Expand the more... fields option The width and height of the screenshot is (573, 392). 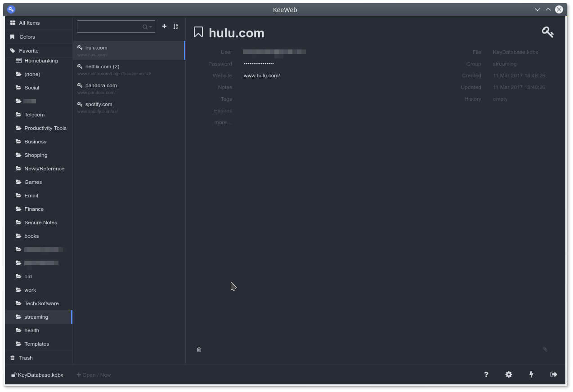coord(223,122)
